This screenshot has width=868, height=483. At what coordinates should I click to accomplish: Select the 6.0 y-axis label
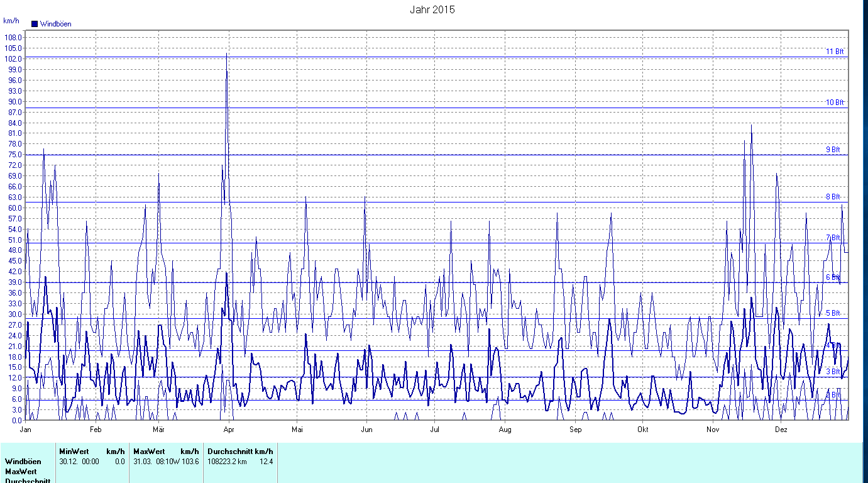17,399
